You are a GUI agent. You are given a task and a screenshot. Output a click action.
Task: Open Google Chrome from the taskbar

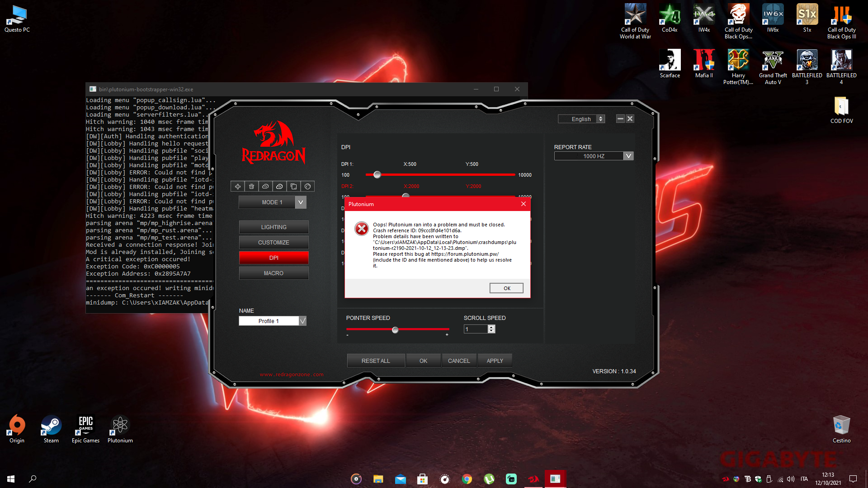coord(467,479)
